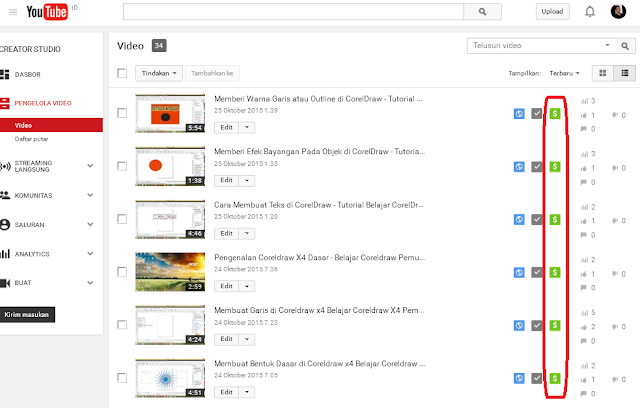Select checkbox for Cara Membuat Teks video
The width and height of the screenshot is (640, 408).
[x=122, y=219]
